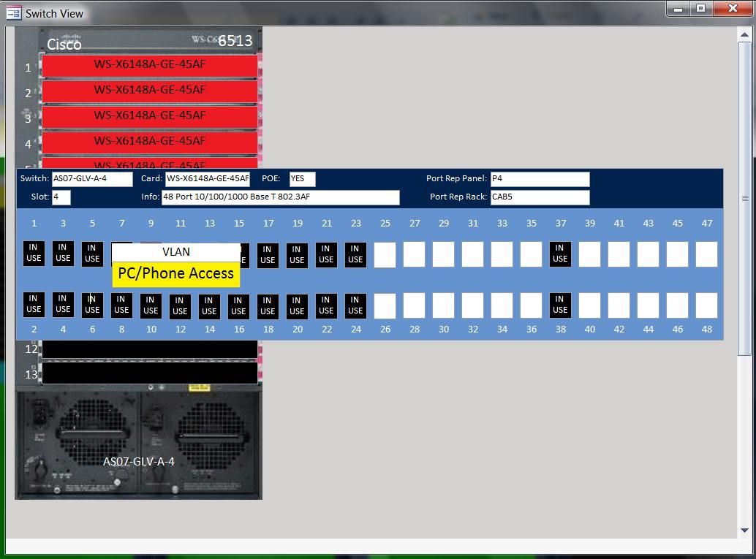Select the IN USE port 24 box

355,305
